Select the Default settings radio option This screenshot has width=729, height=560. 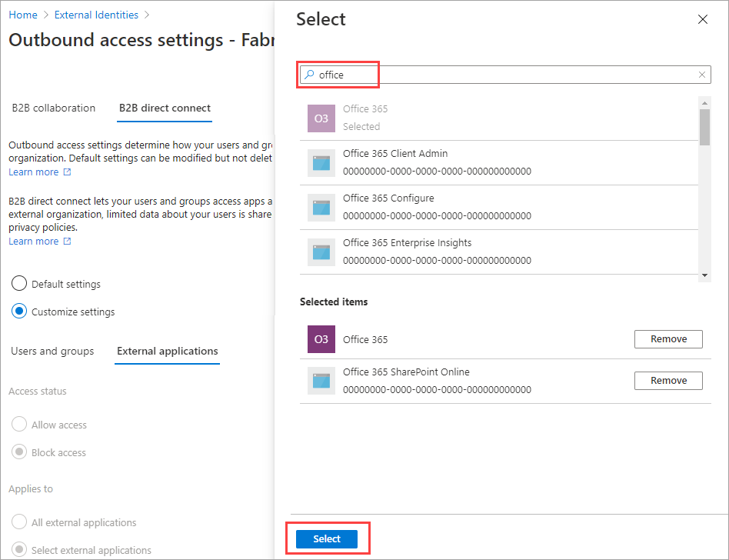18,283
